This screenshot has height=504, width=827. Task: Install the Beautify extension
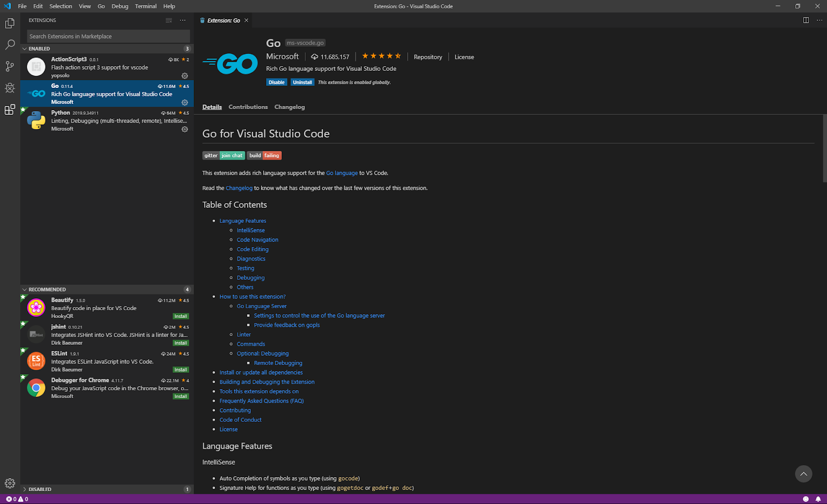[x=180, y=316]
